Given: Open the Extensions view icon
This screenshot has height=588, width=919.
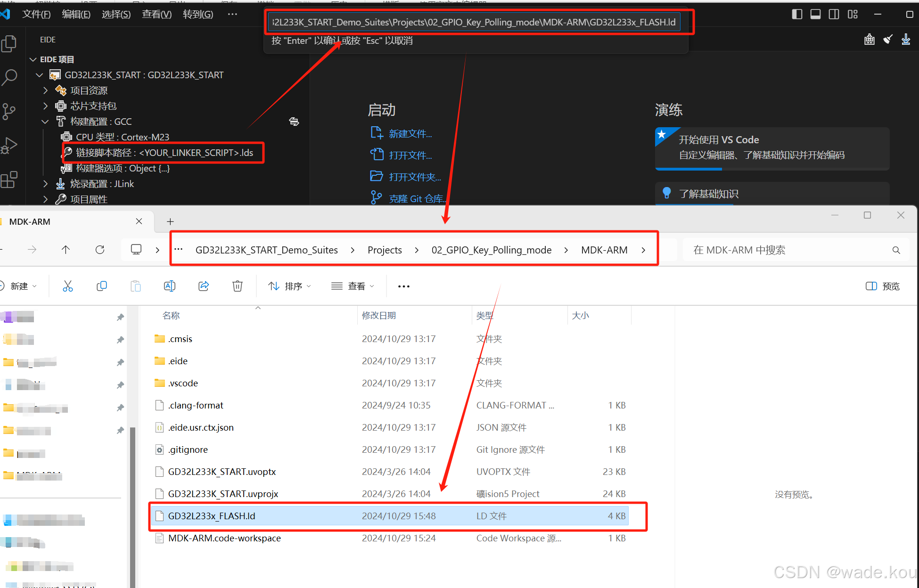Looking at the screenshot, I should [x=9, y=180].
